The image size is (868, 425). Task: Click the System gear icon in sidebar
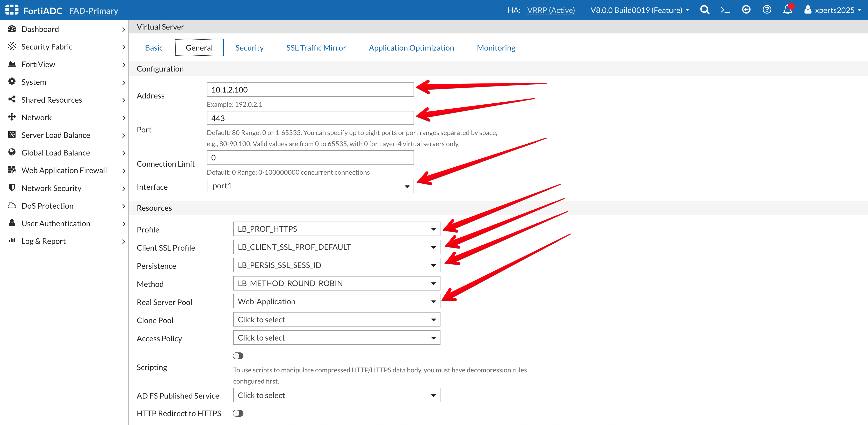(x=12, y=82)
